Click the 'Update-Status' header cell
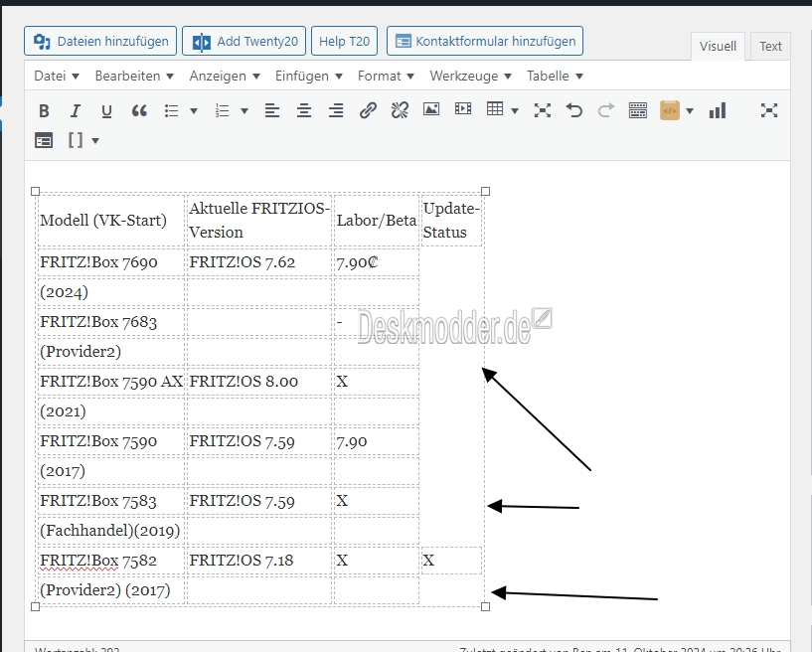Screen dimensions: 812x652 (x=451, y=221)
